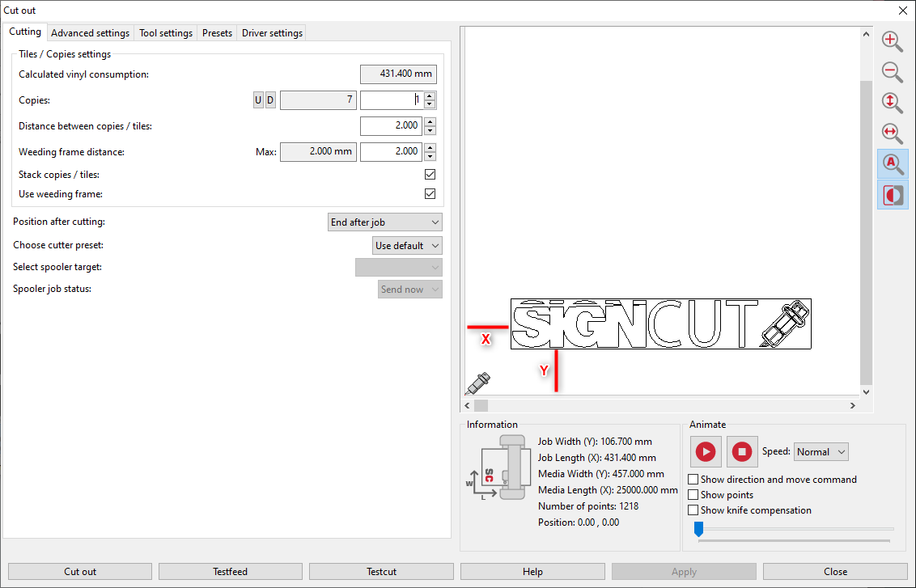Increase Copies with the up spinner arrow
Screen dimensions: 916x588
click(x=430, y=96)
